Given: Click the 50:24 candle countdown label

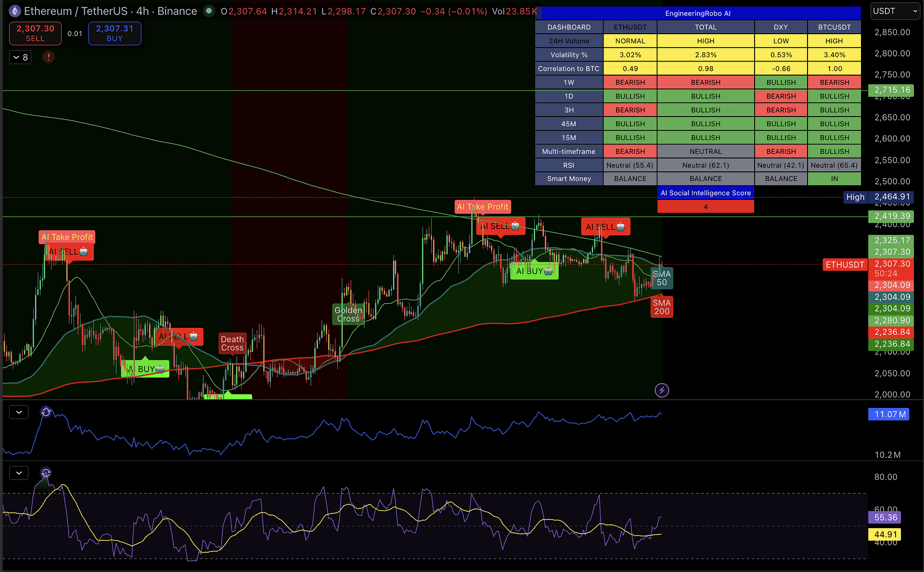Looking at the screenshot, I should (885, 273).
